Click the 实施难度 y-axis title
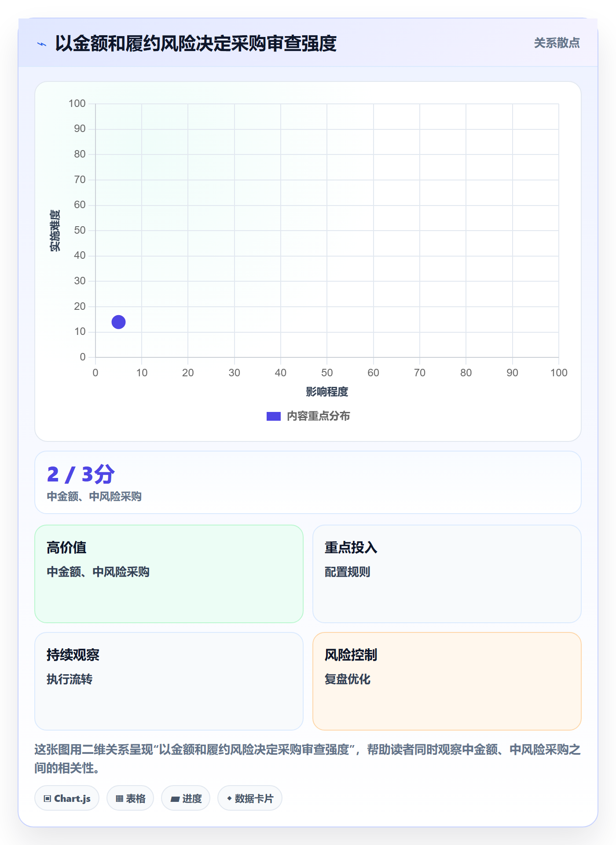 point(55,230)
